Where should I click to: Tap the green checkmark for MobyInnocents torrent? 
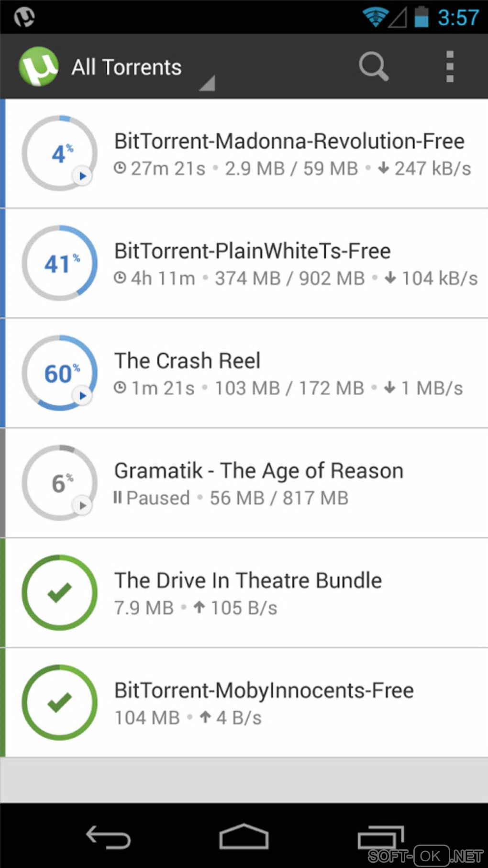[60, 702]
